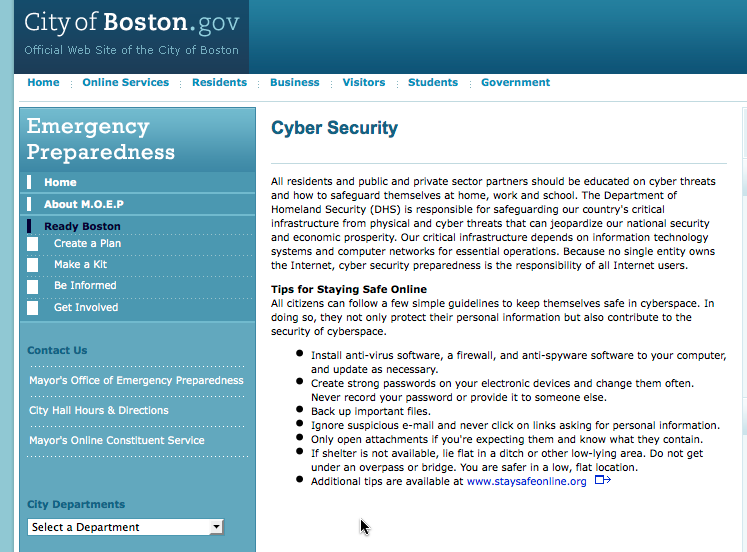Viewport: 747px width, 552px height.
Task: Open the Make a Kit sub-item
Action: tap(80, 265)
